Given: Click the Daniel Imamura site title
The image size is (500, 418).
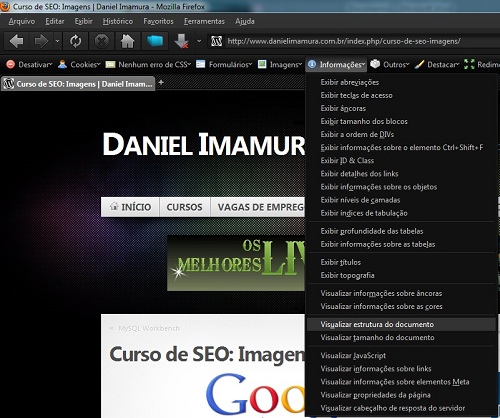Looking at the screenshot, I should (204, 144).
